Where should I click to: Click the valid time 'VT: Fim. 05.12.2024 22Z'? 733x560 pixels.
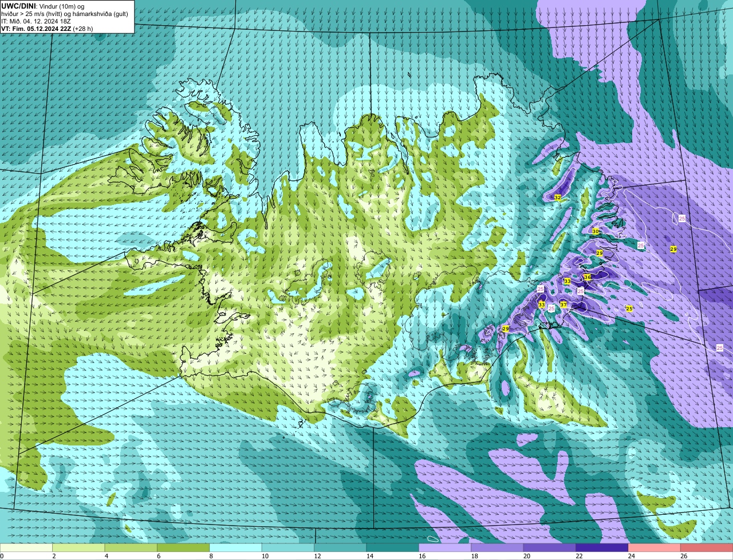click(36, 29)
